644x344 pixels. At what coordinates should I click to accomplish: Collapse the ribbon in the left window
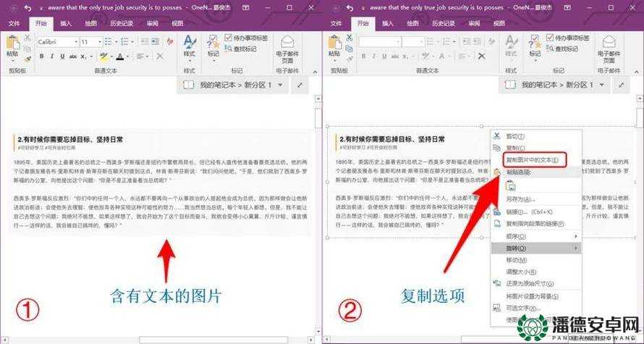(315, 72)
